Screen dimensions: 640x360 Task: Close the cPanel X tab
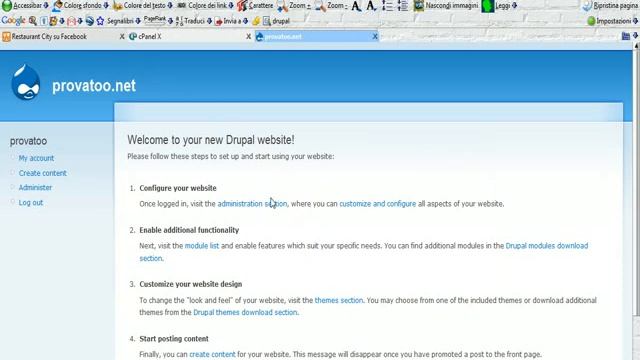tap(248, 37)
